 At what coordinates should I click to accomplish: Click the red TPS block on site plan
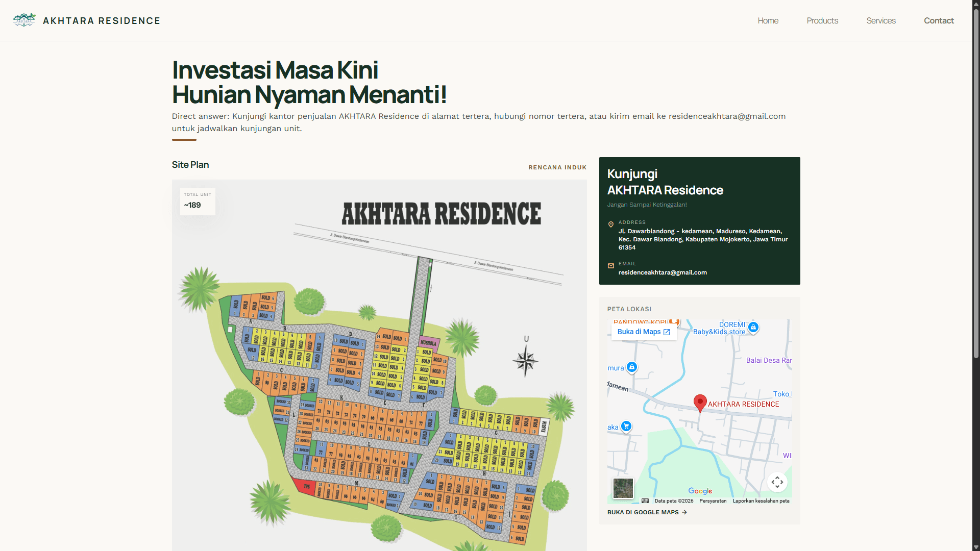point(305,486)
